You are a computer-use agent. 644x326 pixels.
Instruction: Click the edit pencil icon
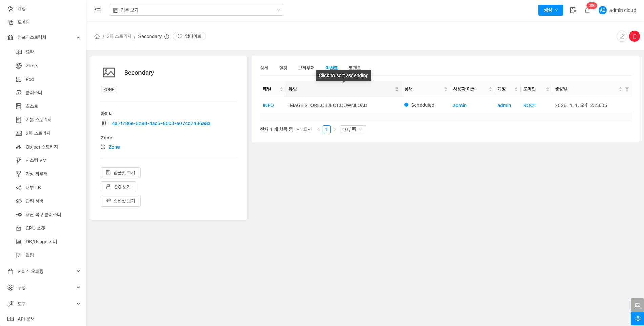tap(622, 36)
